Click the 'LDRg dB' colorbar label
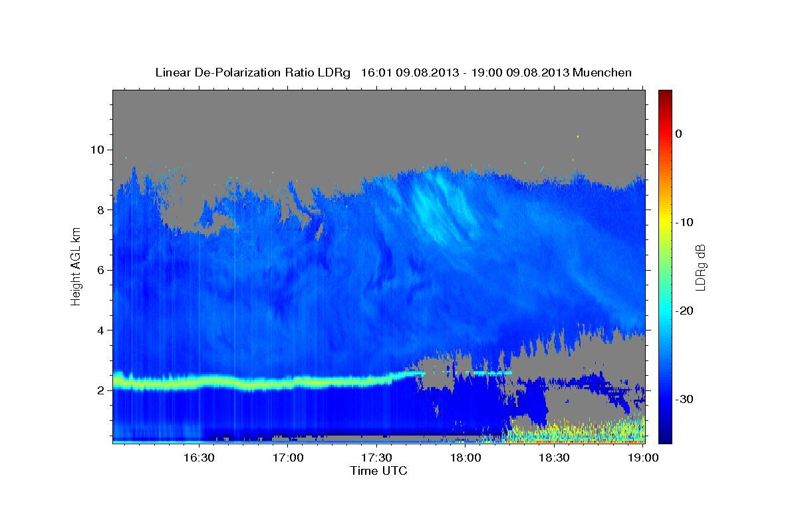The image size is (798, 532). pyautogui.click(x=700, y=267)
